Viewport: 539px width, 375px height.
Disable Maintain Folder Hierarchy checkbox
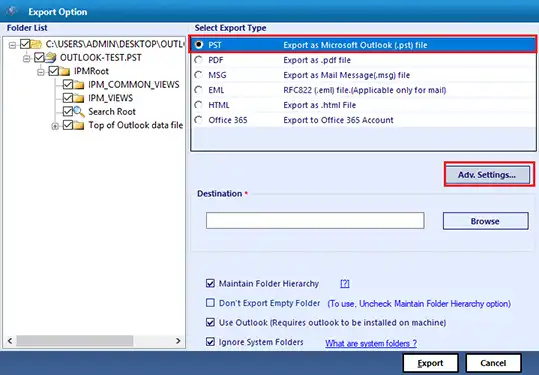pyautogui.click(x=210, y=283)
